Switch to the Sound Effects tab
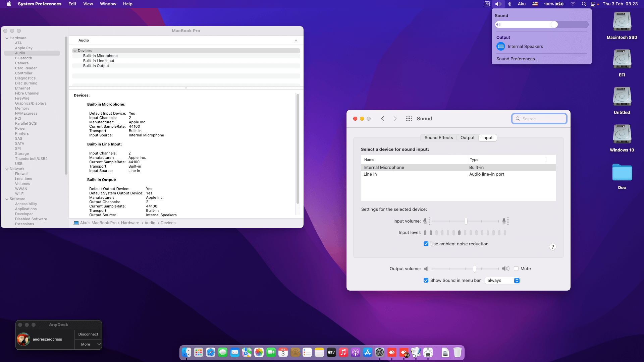 coord(438,137)
